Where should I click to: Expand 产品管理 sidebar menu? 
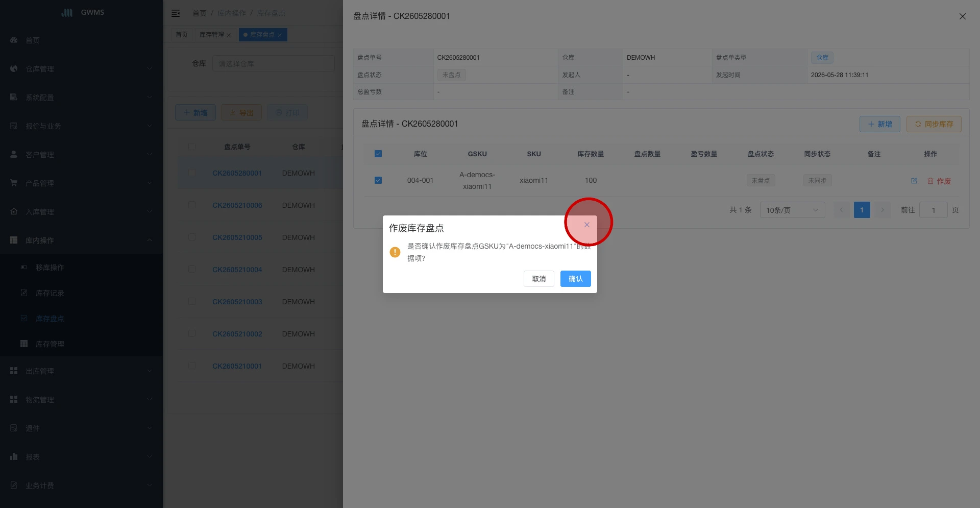[82, 183]
